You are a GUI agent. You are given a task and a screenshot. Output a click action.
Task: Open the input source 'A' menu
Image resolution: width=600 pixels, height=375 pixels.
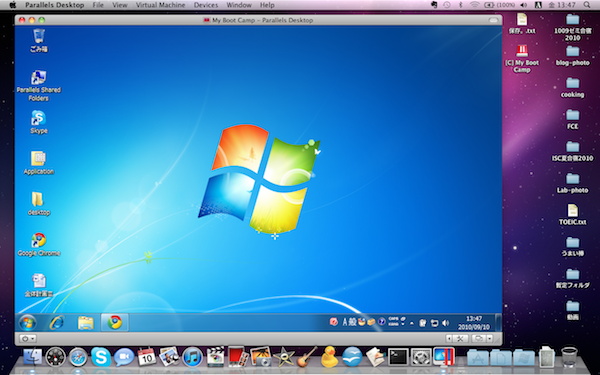point(538,5)
